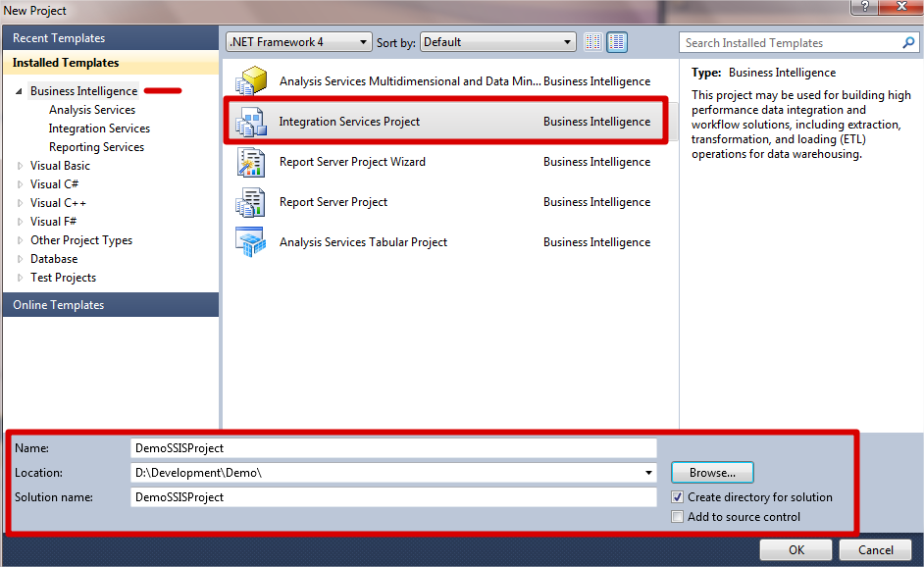Select the Analysis Services Tabular Project icon
The image size is (924, 567).
[x=251, y=242]
